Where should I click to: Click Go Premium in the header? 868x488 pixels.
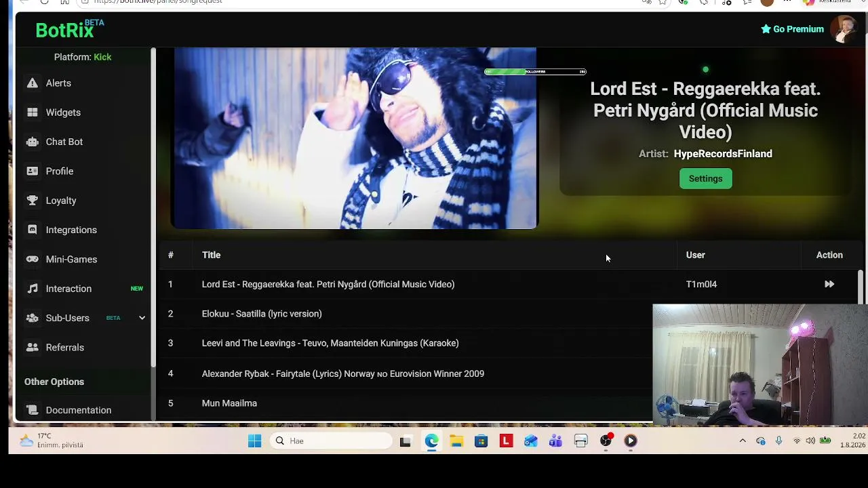pos(792,29)
